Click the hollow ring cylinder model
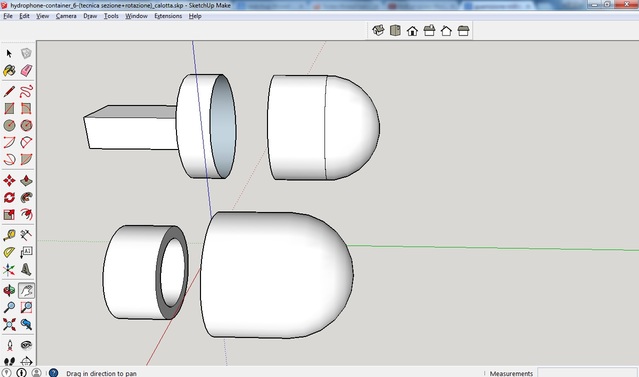 145,272
